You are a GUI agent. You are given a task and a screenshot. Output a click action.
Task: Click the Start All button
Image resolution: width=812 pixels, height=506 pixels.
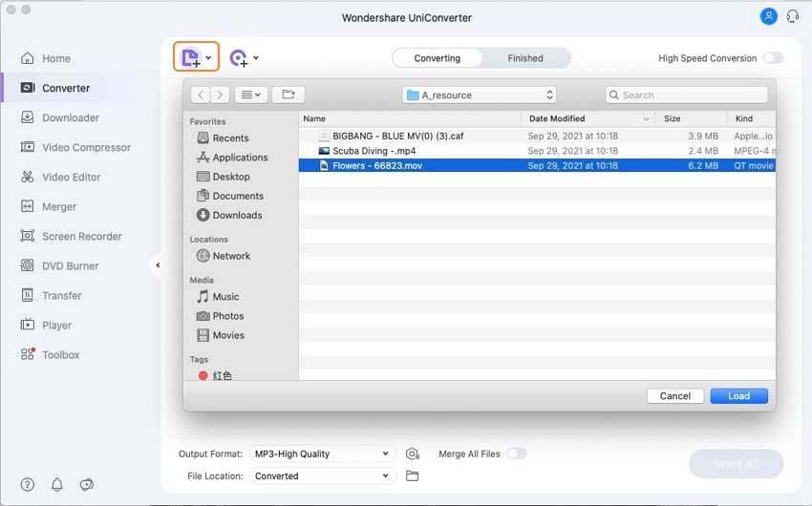click(736, 464)
